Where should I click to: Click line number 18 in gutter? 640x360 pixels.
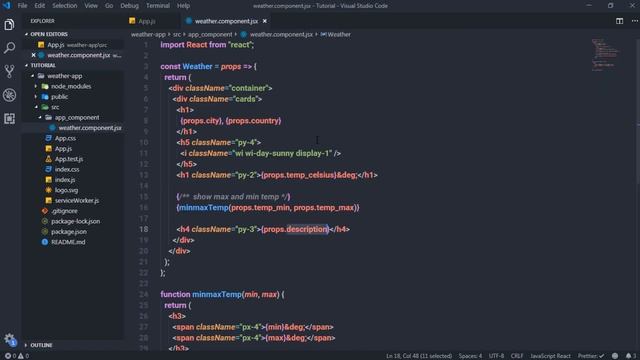tap(144, 229)
